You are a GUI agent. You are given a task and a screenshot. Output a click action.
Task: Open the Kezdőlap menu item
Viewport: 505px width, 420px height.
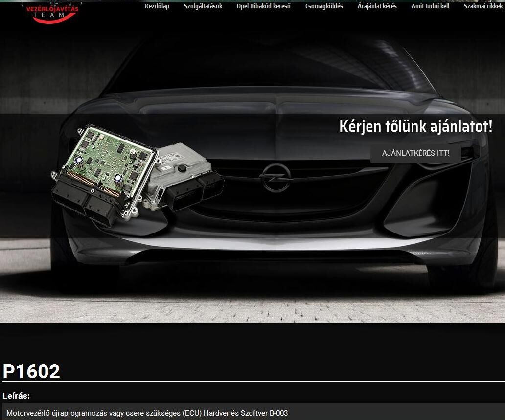point(157,6)
